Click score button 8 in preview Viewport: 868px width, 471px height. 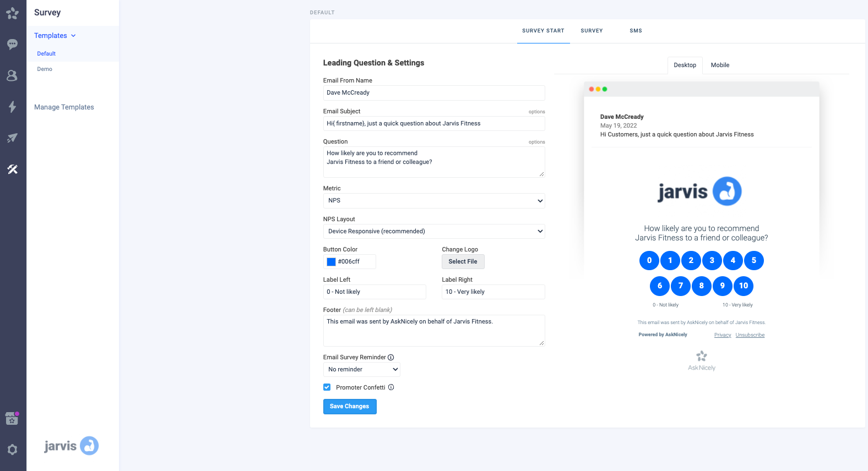click(x=702, y=286)
